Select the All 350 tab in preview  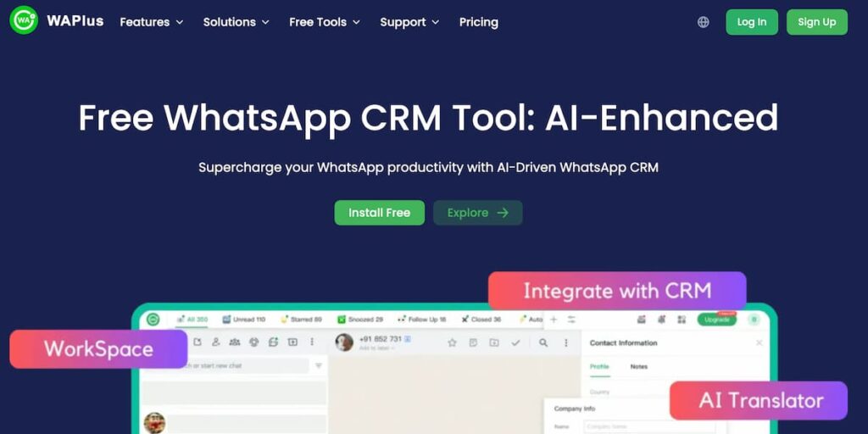(x=192, y=320)
